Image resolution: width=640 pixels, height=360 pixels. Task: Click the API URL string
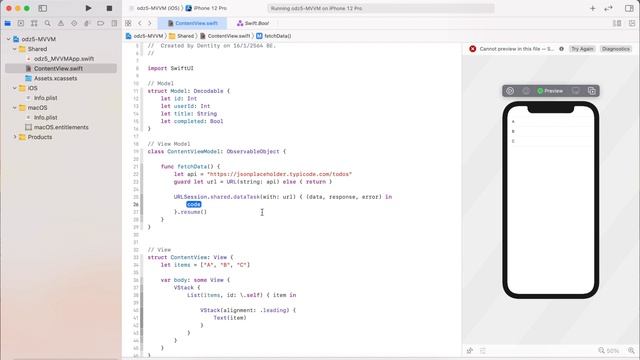[x=280, y=174]
